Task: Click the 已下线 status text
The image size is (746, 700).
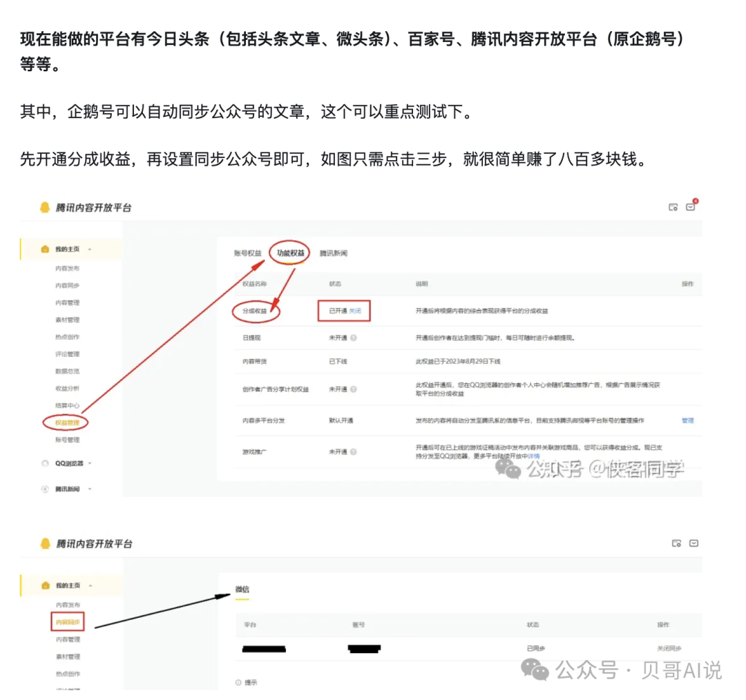Action: click(338, 362)
